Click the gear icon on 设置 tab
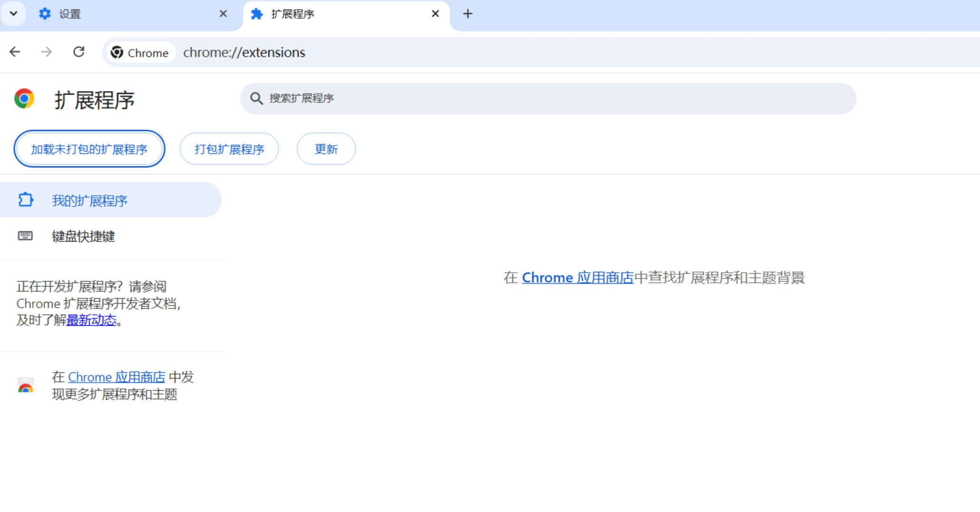 tap(45, 14)
